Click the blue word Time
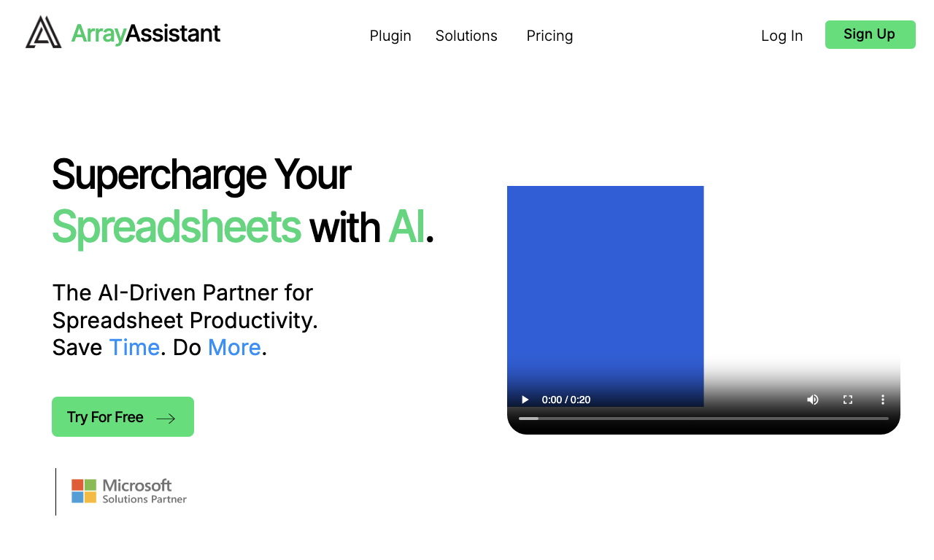The width and height of the screenshot is (934, 560). point(134,348)
